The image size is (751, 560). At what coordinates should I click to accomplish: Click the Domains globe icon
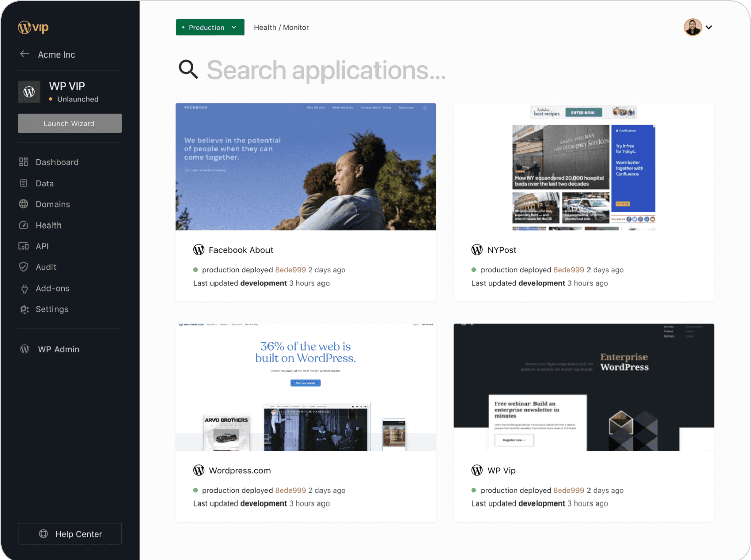[x=23, y=204]
